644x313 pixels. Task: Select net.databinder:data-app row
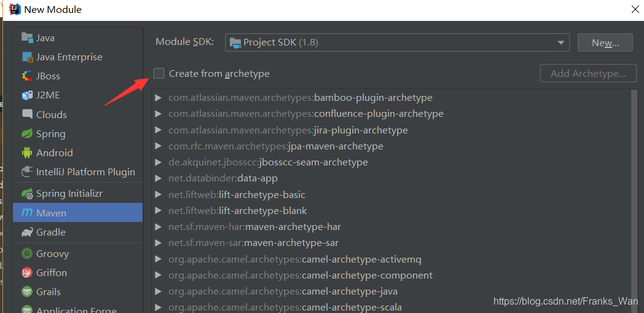click(392, 178)
